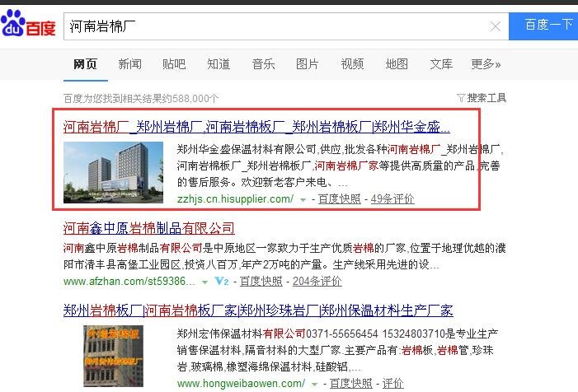
Task: Visit www.afzhan.com/st59386 URL link
Action: [129, 282]
